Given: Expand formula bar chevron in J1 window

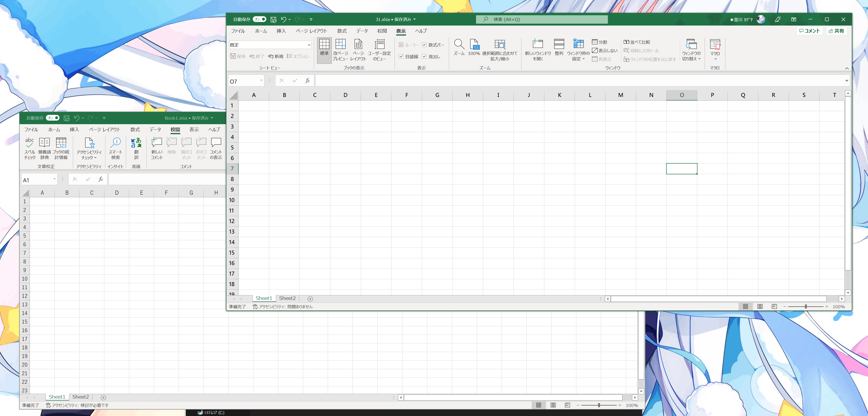Looking at the screenshot, I should [847, 80].
